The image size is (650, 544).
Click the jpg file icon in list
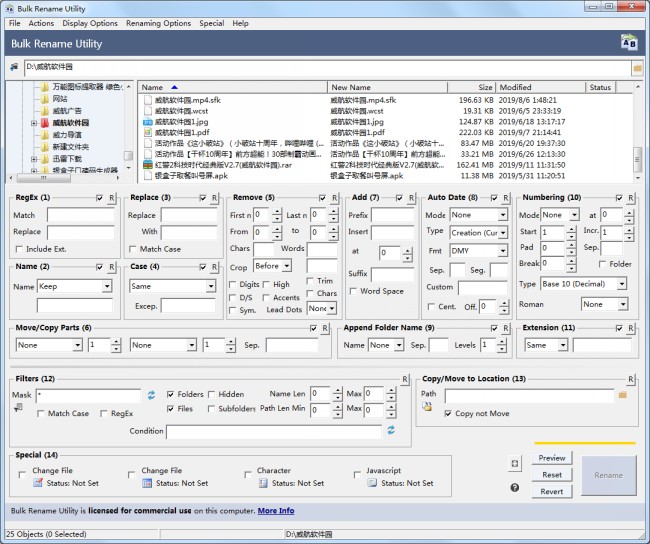148,122
